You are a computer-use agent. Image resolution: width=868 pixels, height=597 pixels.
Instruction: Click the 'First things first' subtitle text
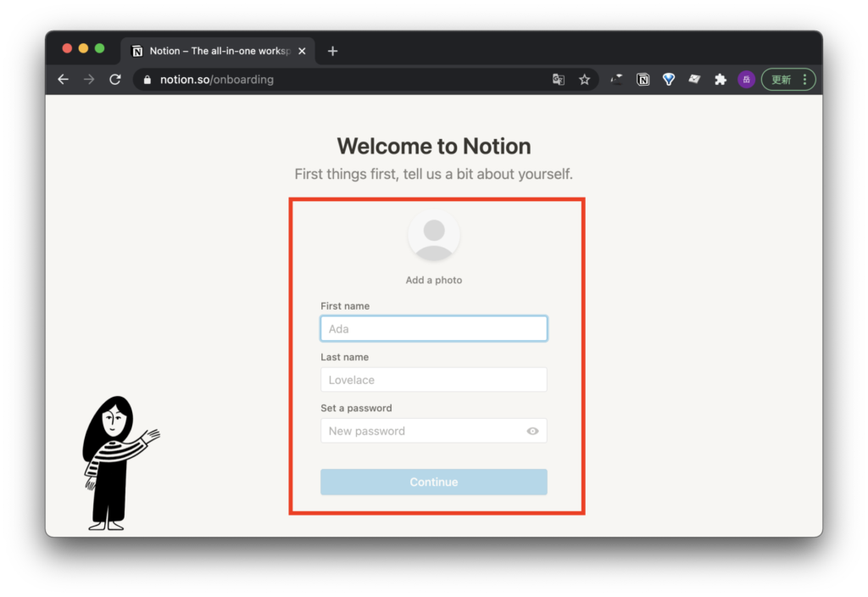pyautogui.click(x=434, y=174)
